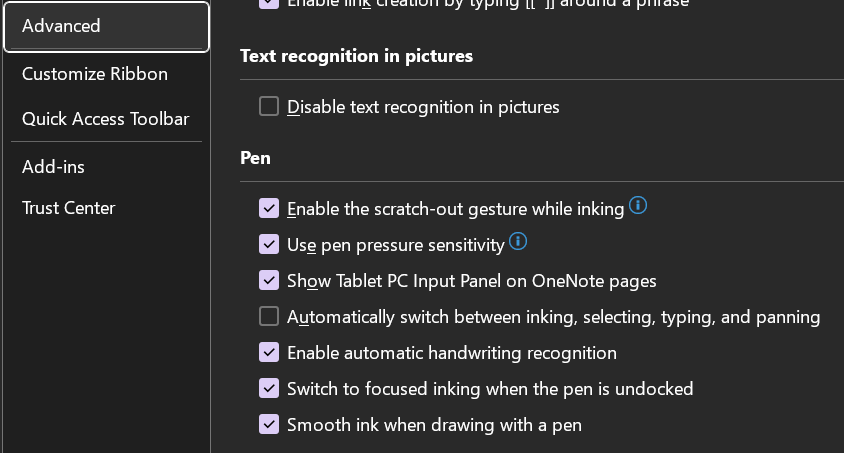The height and width of the screenshot is (453, 844).
Task: Uncheck Switch to focused inking when undocked
Action: coord(269,388)
